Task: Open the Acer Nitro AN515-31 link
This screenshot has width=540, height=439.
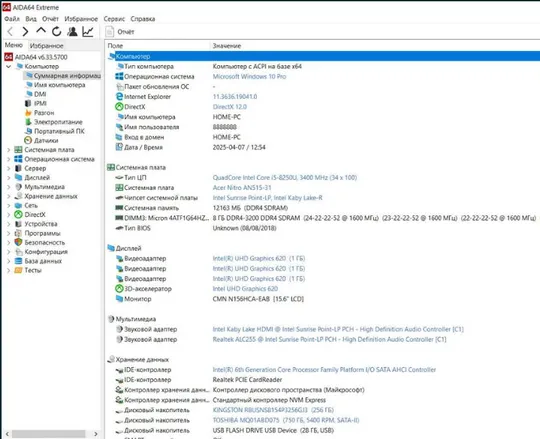Action: 242,188
